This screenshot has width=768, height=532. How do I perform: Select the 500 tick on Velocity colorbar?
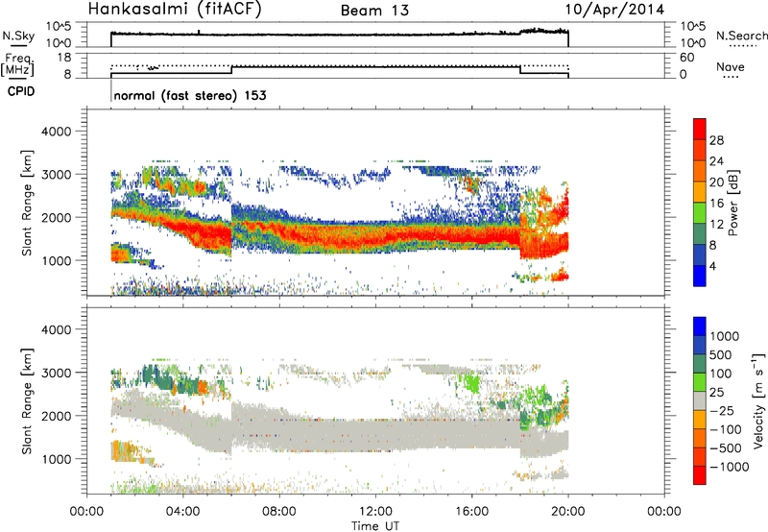pos(720,355)
